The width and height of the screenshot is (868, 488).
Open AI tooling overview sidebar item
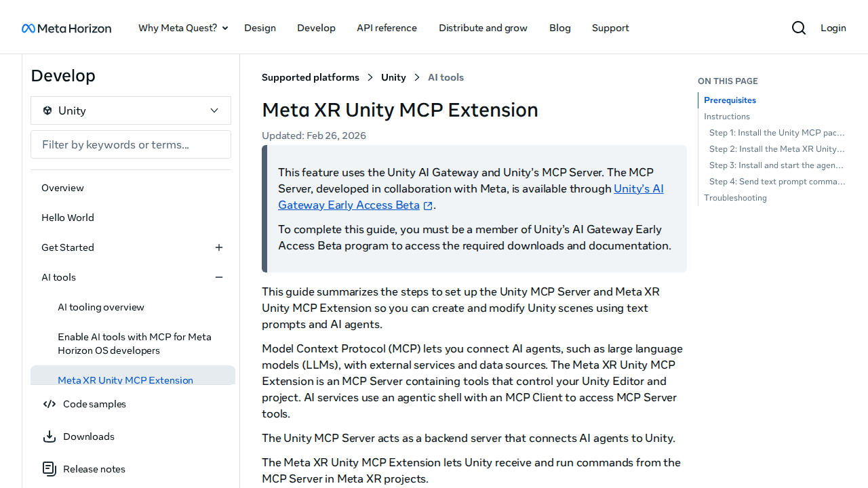101,307
